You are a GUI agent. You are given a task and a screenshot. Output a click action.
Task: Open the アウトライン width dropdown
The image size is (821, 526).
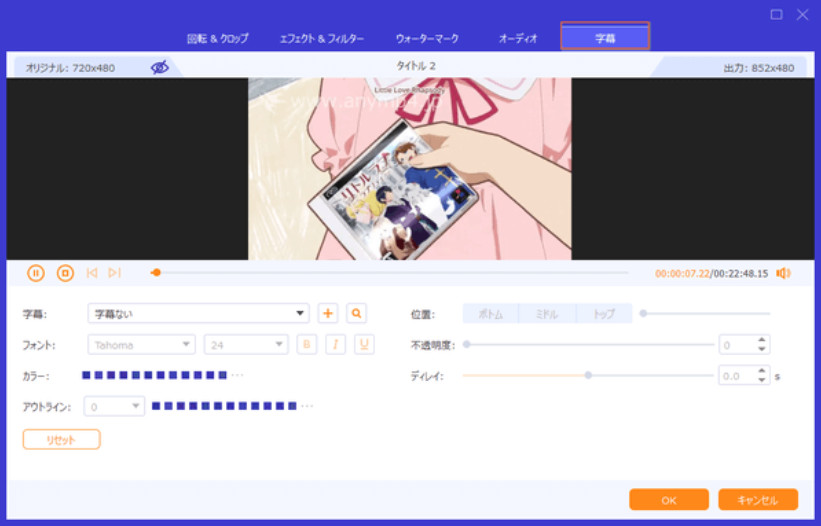tap(114, 406)
